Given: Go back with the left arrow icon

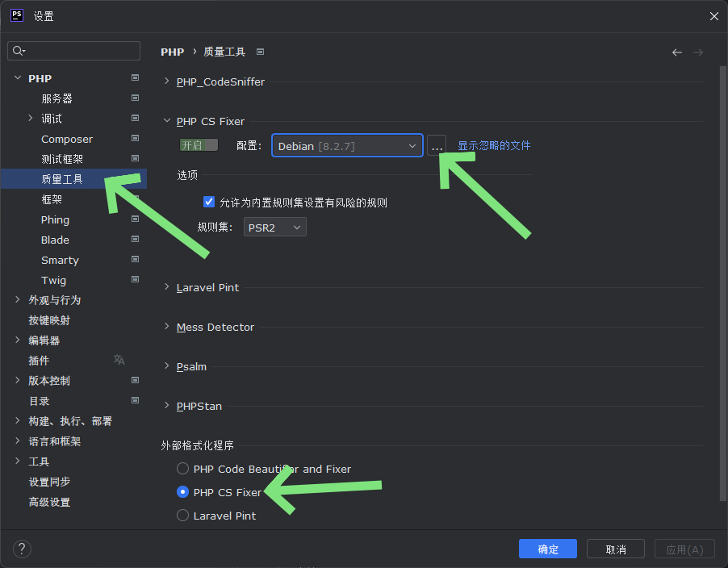Looking at the screenshot, I should [x=677, y=52].
